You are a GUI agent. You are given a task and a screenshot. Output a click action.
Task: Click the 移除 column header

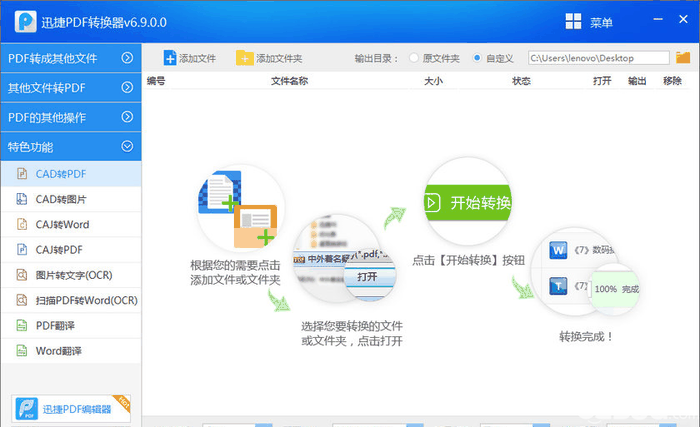672,81
